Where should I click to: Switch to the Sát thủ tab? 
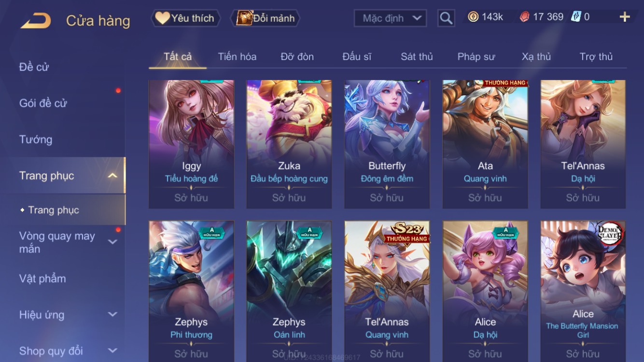pos(417,56)
